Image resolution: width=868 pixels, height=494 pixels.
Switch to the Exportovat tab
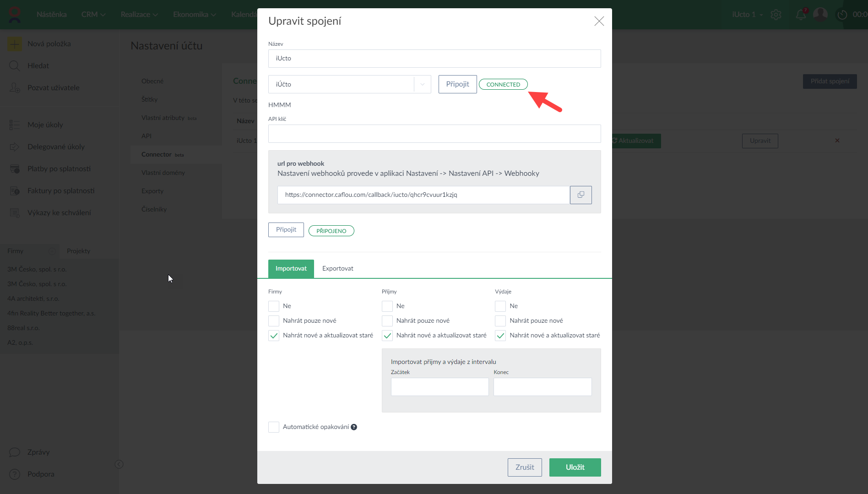pyautogui.click(x=337, y=269)
